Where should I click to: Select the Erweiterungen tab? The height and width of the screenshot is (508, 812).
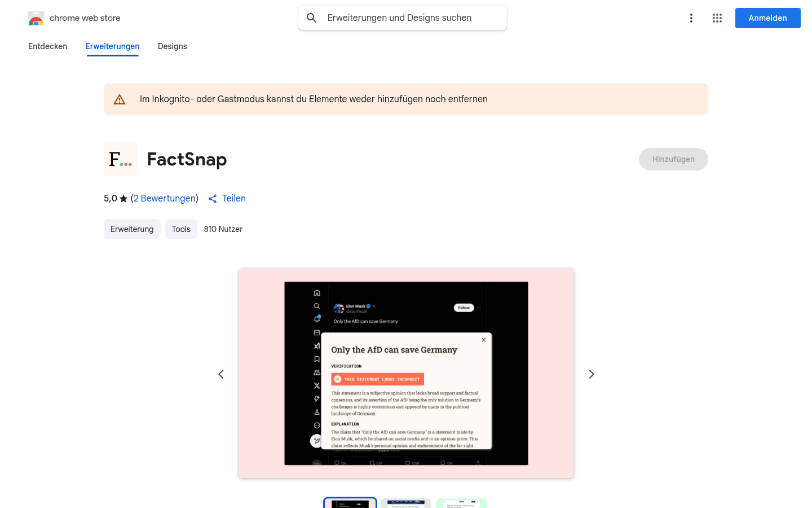(112, 46)
